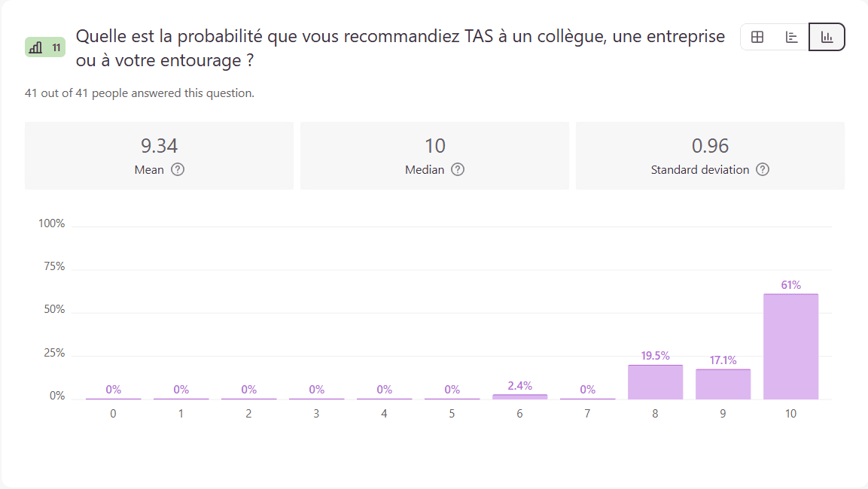Click the Median value of 10
Image resolution: width=868 pixels, height=489 pixels.
pos(435,146)
